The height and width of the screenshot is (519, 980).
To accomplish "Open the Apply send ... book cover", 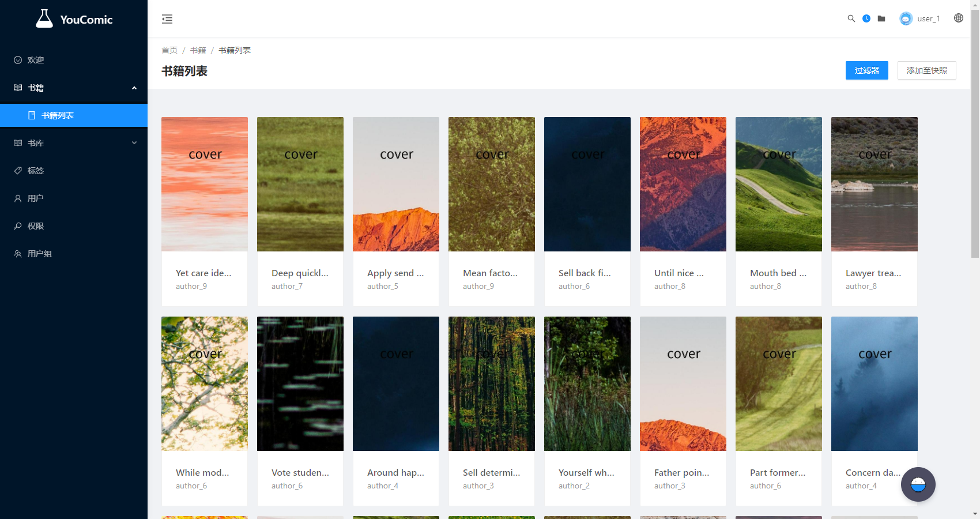I will [396, 184].
